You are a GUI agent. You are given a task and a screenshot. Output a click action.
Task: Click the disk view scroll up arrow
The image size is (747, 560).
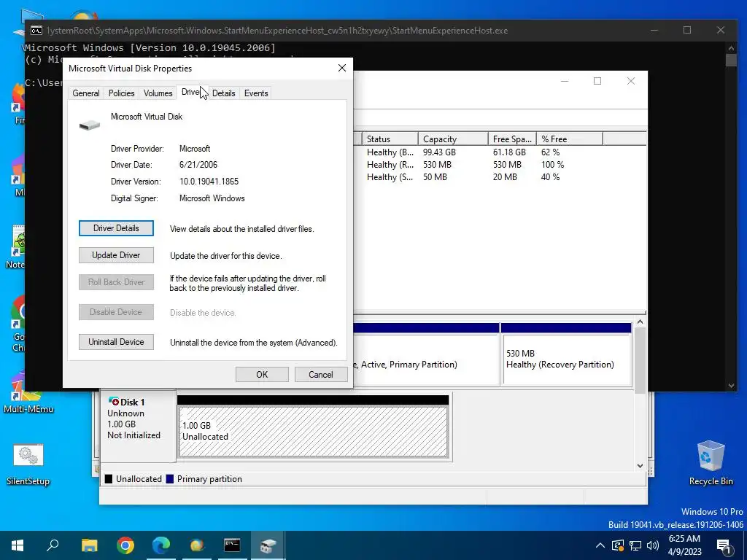click(x=640, y=322)
